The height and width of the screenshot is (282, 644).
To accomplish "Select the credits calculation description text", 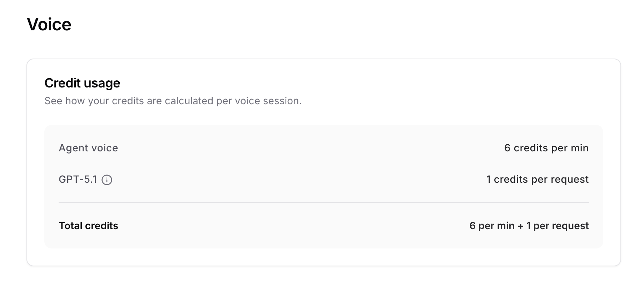I will [173, 101].
